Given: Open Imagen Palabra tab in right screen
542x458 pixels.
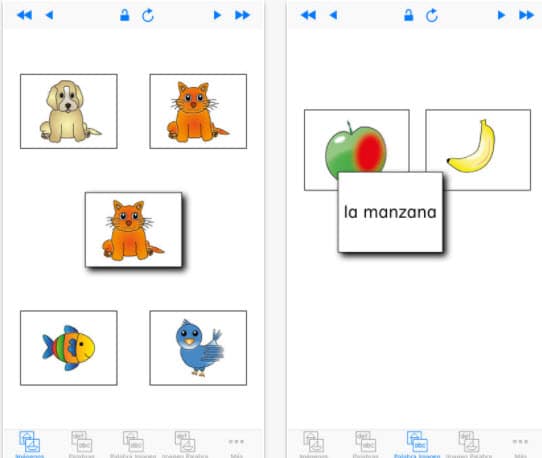Looking at the screenshot, I should (x=469, y=444).
